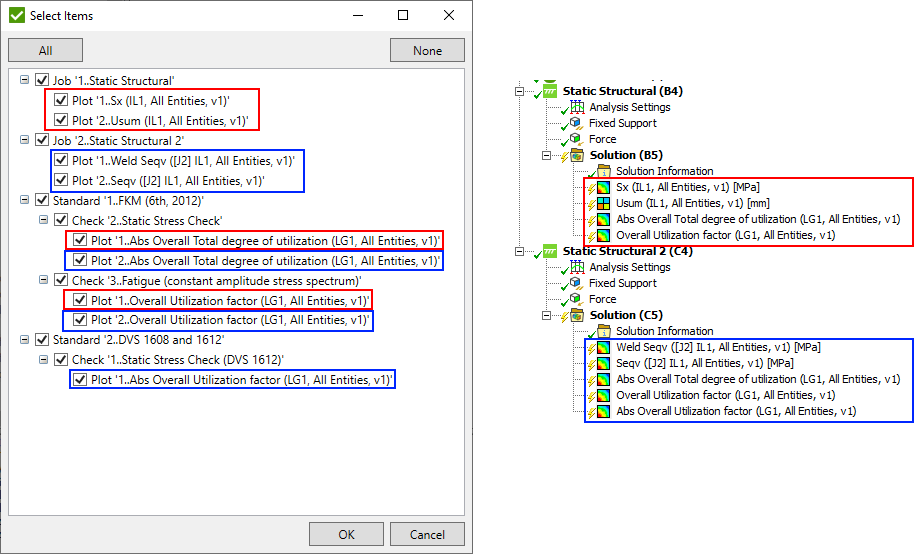Click the Static Structural 2 (C4) icon
The height and width of the screenshot is (554, 919).
[x=549, y=251]
